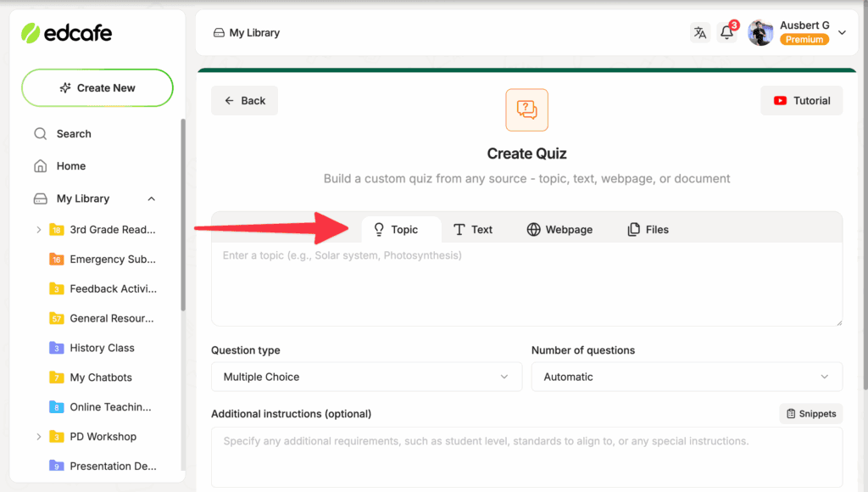The height and width of the screenshot is (492, 868).
Task: Open the notifications bell icon
Action: (x=726, y=33)
